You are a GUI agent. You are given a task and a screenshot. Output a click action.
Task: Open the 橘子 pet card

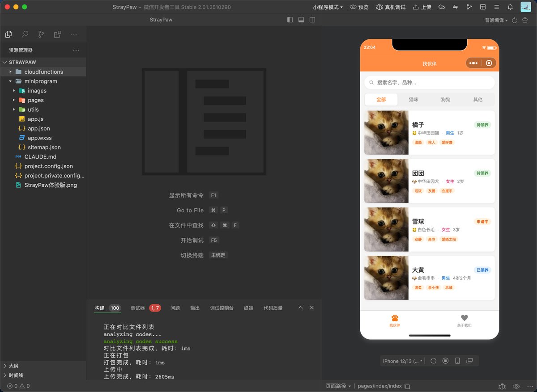[x=430, y=133]
